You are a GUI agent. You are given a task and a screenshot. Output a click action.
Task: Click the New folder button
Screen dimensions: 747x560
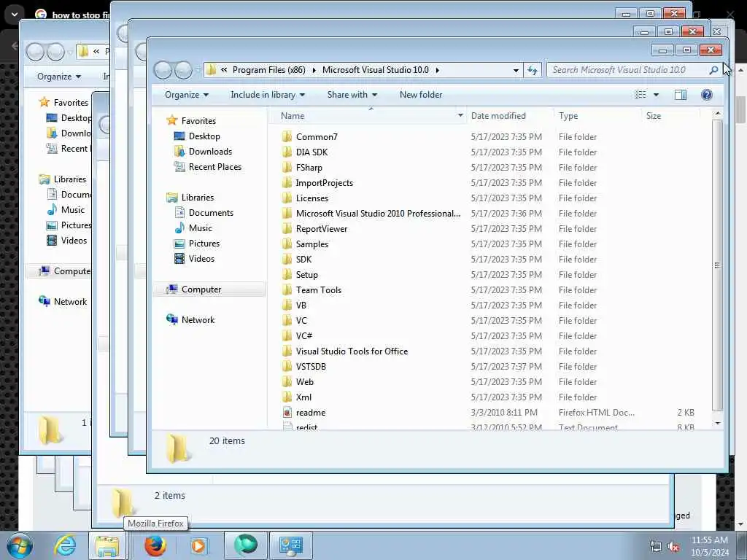click(421, 95)
